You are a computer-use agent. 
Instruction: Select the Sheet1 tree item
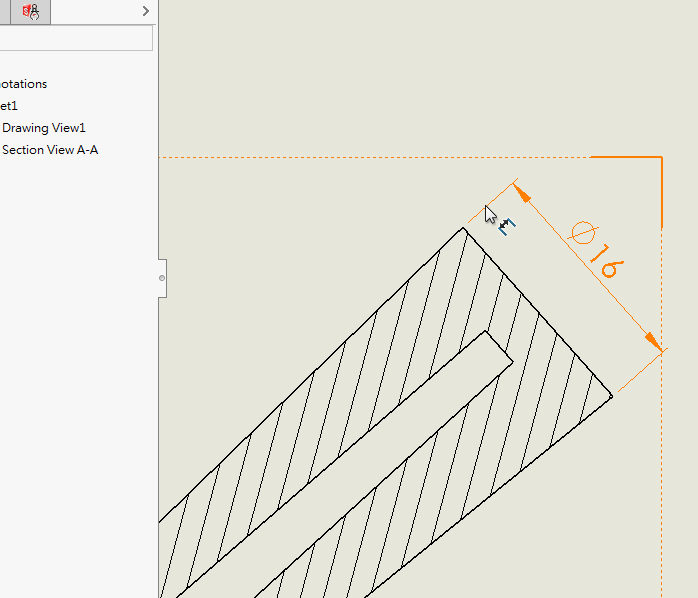(x=8, y=106)
